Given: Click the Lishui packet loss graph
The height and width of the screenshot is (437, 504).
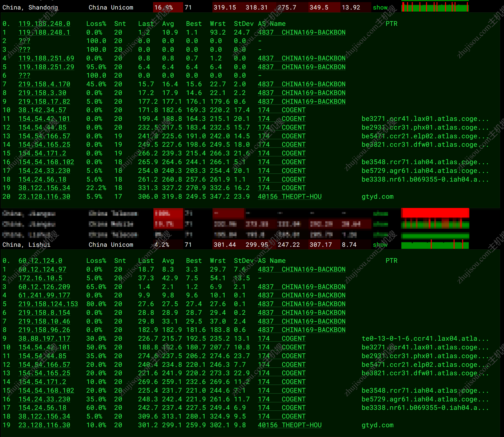Looking at the screenshot, I should click(x=435, y=244).
